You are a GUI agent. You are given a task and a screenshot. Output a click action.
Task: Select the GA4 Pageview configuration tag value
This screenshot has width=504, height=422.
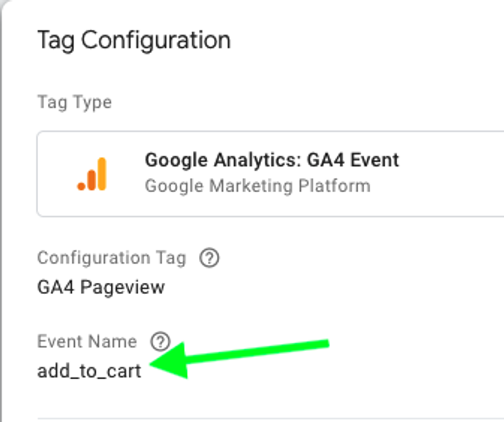[101, 287]
